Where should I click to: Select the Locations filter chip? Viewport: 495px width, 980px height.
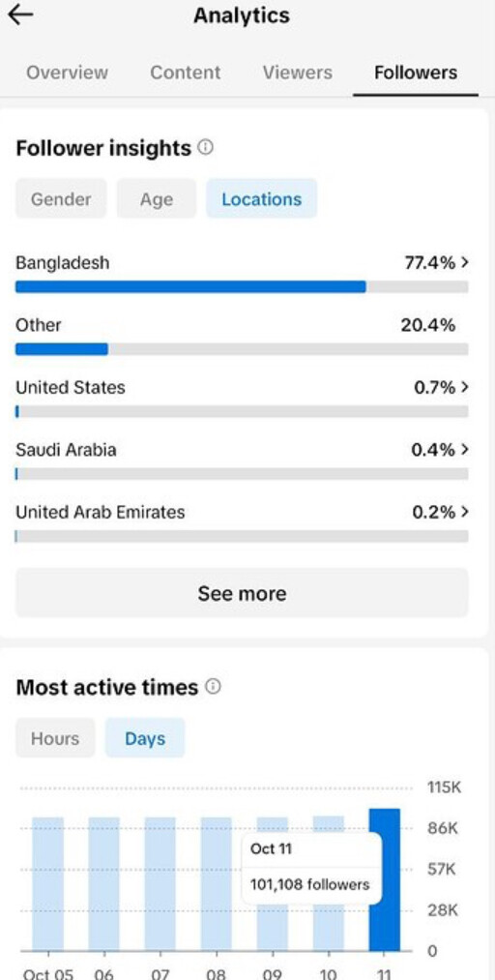point(262,198)
